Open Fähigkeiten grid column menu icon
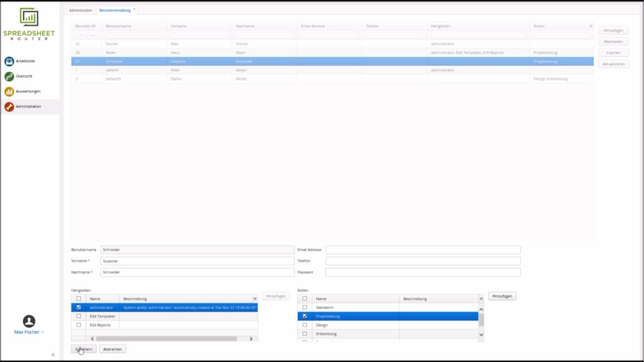Viewport: 644px width, 362px height. point(255,299)
